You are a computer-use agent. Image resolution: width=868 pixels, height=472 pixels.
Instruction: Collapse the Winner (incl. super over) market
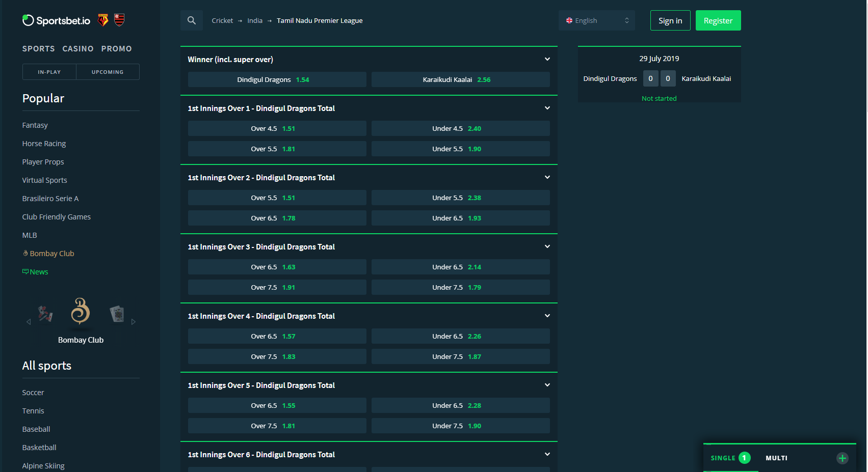[x=547, y=59]
